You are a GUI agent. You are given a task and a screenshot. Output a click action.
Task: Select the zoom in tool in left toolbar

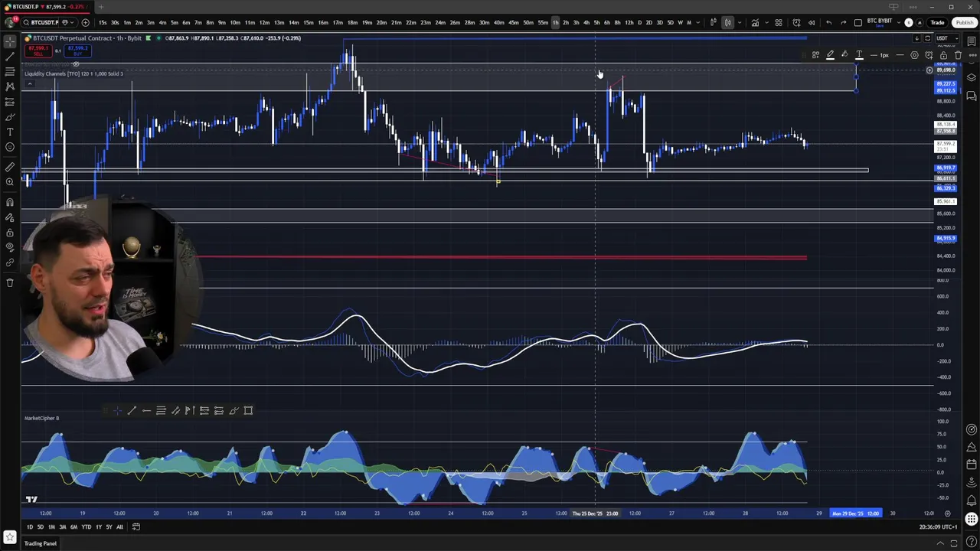(x=10, y=182)
